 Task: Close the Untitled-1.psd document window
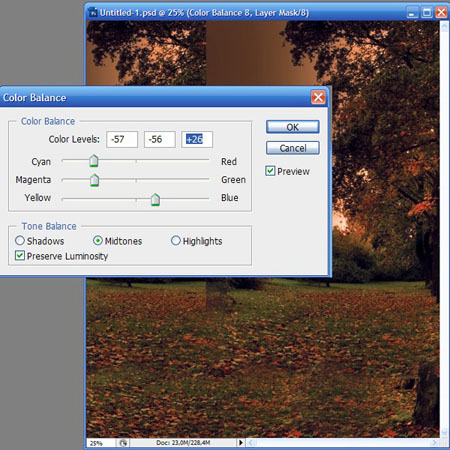click(441, 13)
